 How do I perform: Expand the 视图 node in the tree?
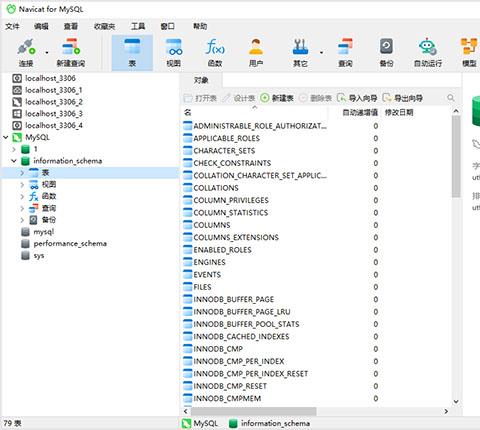coord(22,184)
